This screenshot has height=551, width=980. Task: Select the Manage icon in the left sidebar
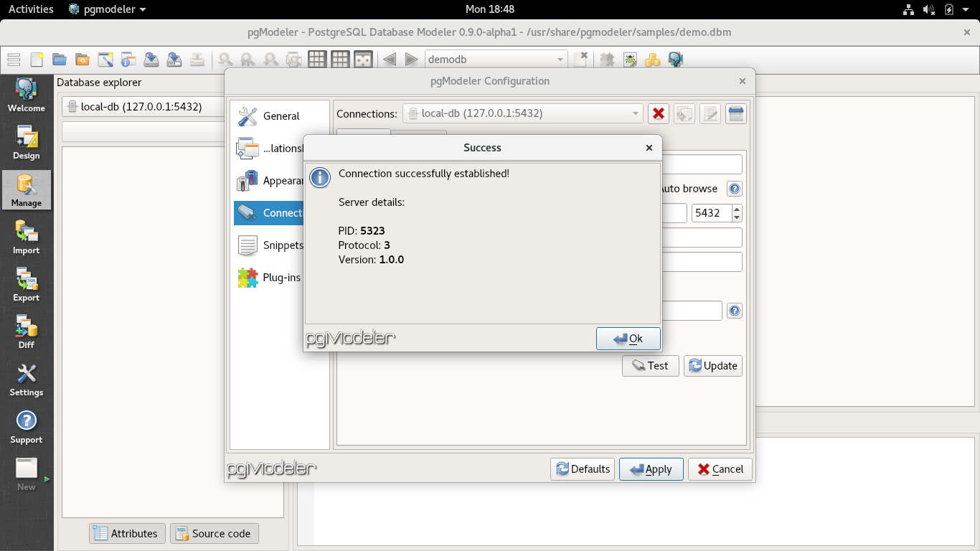[27, 189]
